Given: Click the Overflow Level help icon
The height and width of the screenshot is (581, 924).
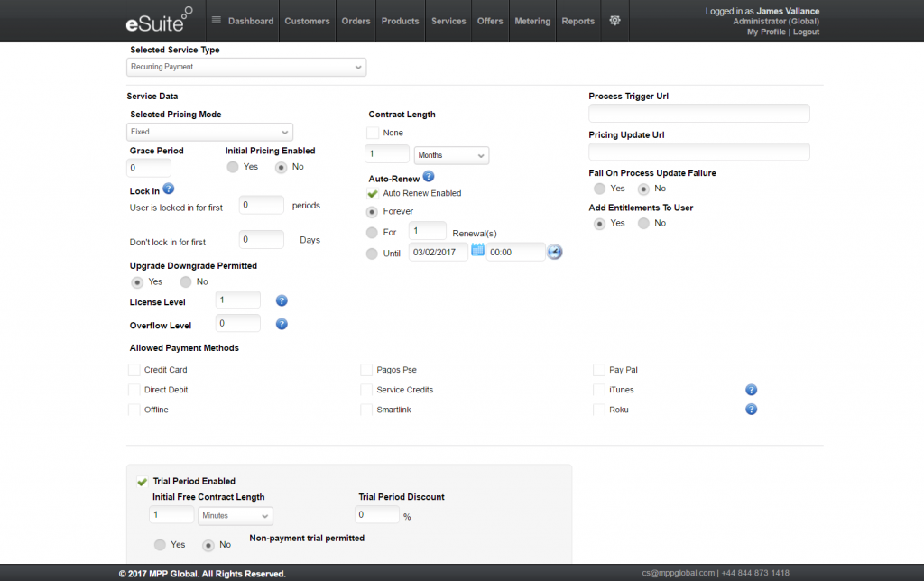Looking at the screenshot, I should pyautogui.click(x=282, y=324).
